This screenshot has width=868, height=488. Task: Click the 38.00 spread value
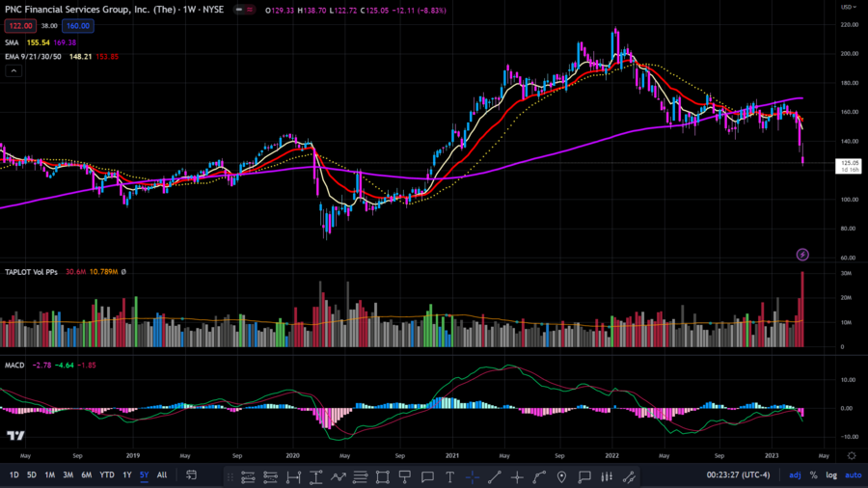(x=49, y=26)
